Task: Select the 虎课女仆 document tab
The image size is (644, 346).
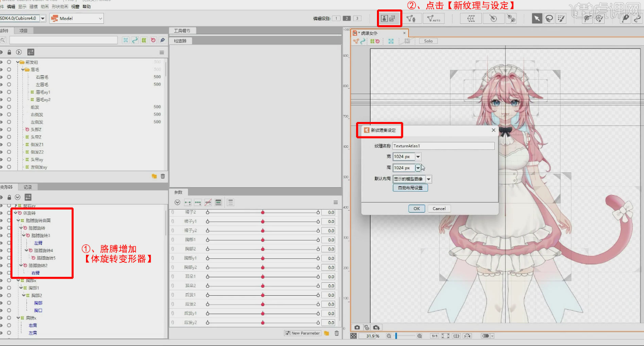Action: click(380, 33)
